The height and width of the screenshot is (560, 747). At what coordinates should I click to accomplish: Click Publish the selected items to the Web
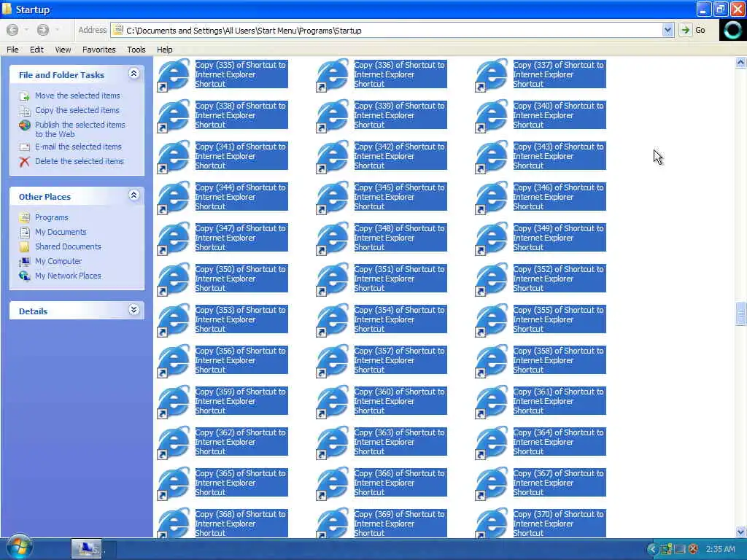[x=80, y=129]
